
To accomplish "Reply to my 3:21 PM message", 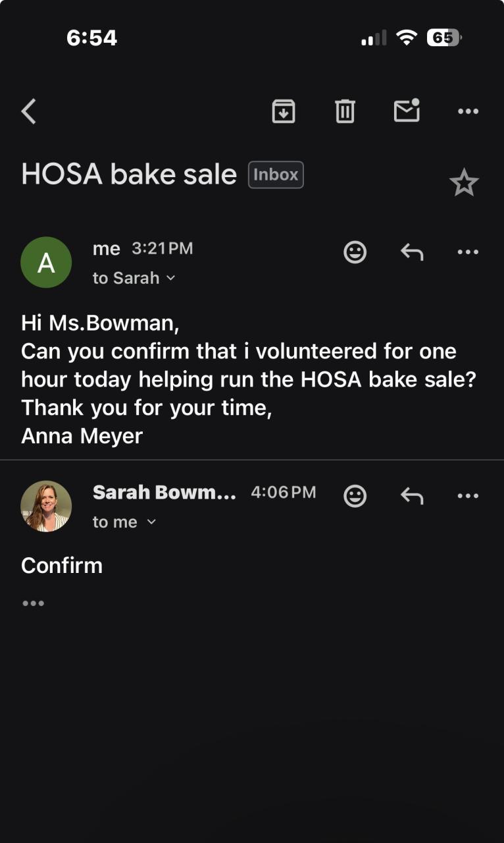I will click(412, 252).
